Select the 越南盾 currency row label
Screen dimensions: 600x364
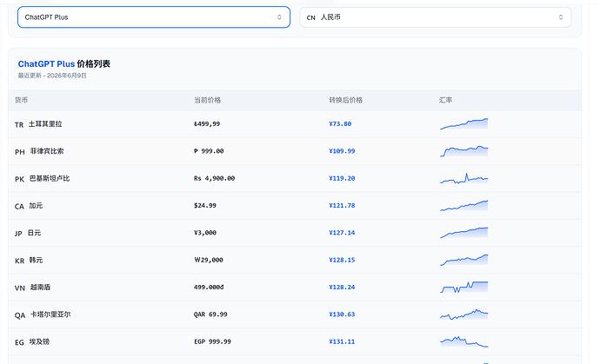(40, 288)
